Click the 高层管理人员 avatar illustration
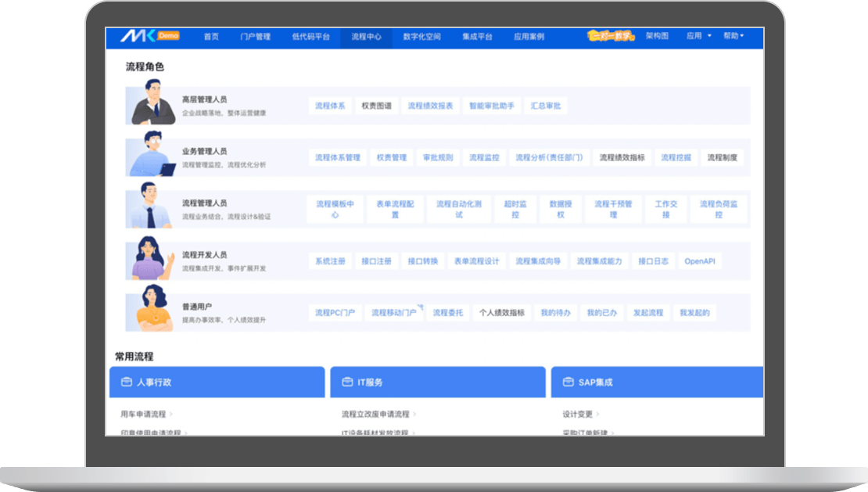The image size is (868, 492). (152, 103)
